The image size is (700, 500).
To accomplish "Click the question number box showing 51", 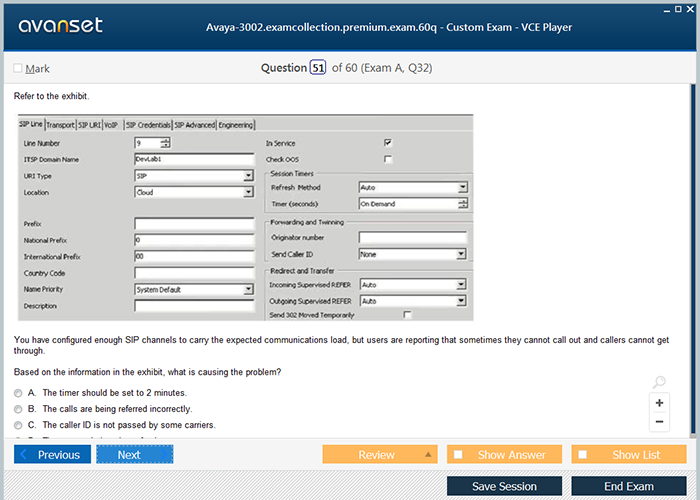I will [318, 68].
